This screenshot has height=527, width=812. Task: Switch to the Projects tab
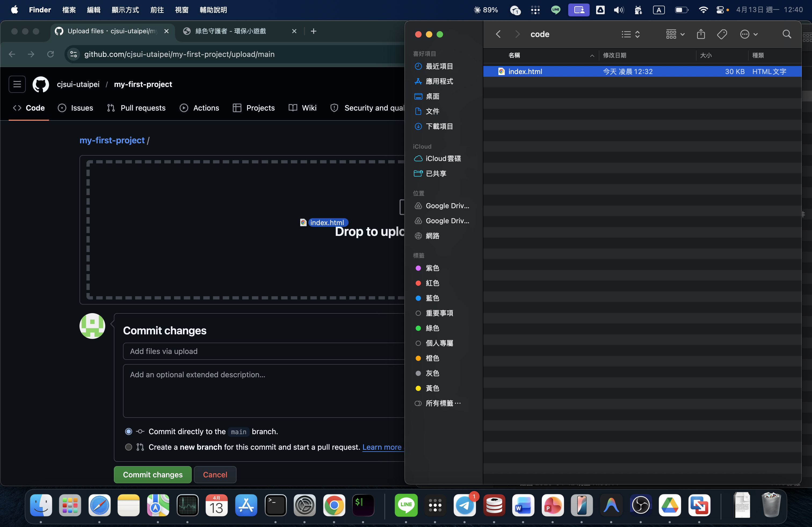click(x=253, y=108)
